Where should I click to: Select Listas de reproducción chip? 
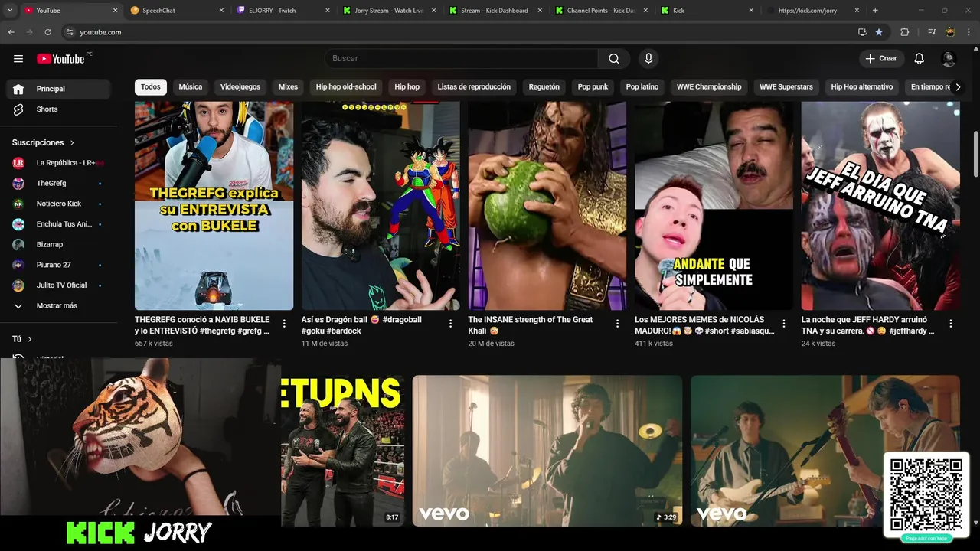tap(474, 87)
